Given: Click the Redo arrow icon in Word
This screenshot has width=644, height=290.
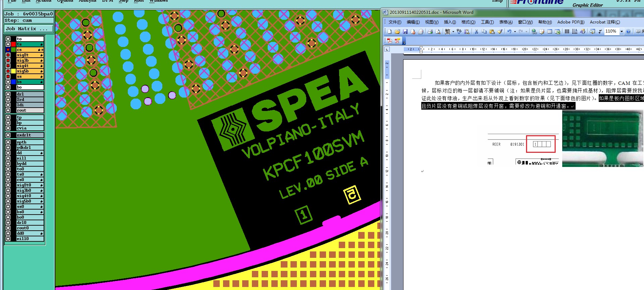Looking at the screenshot, I should coord(521,32).
